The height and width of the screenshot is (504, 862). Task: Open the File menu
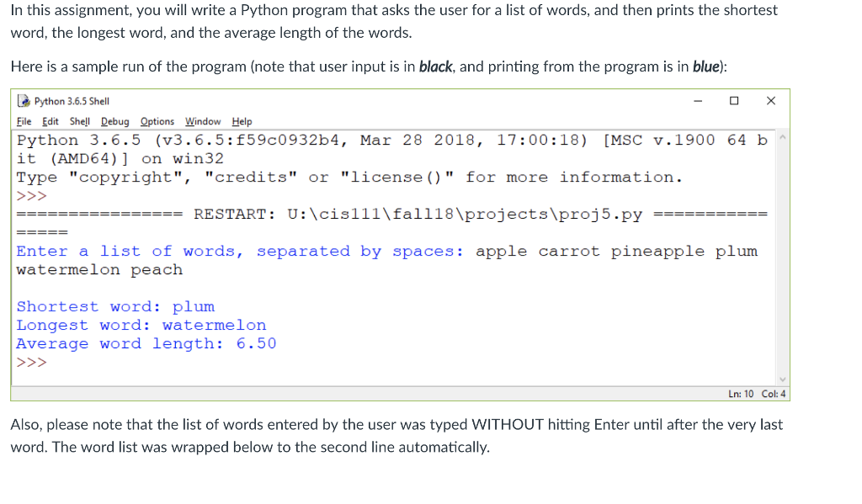click(x=24, y=120)
